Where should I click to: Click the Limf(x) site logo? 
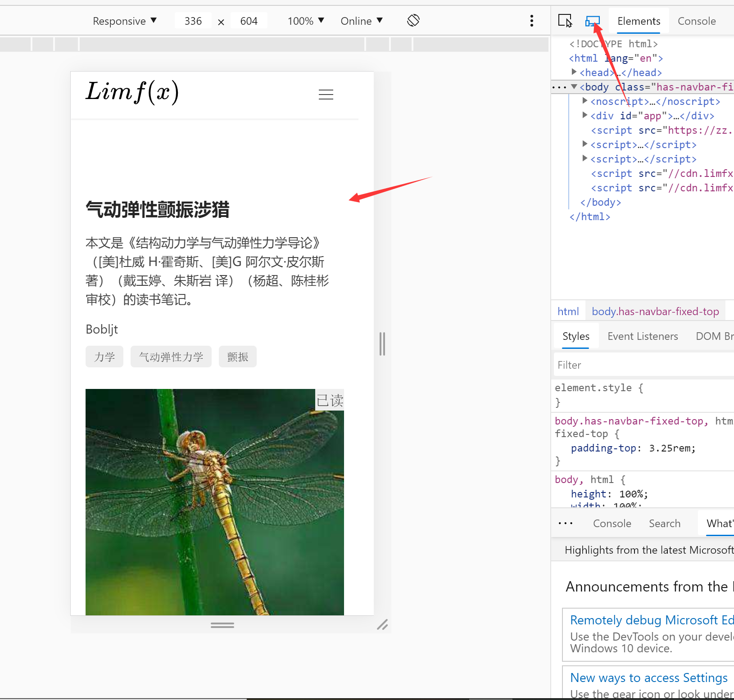[132, 92]
